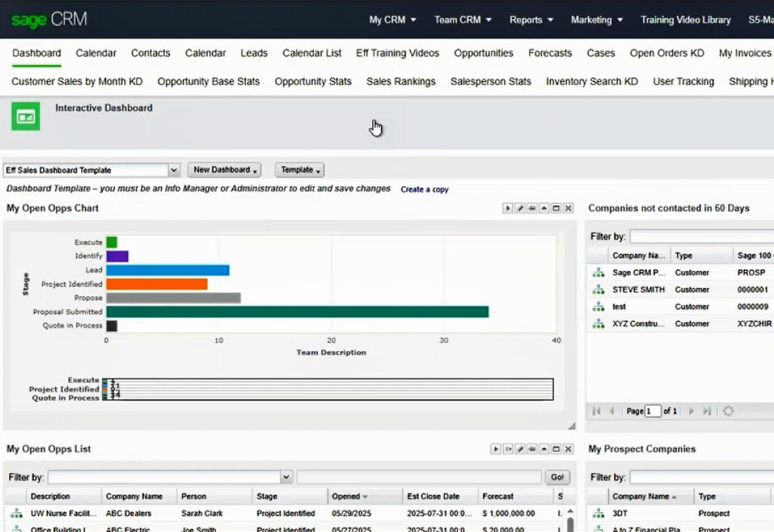The height and width of the screenshot is (532, 774).
Task: Open the Template dropdown button
Action: coord(299,170)
